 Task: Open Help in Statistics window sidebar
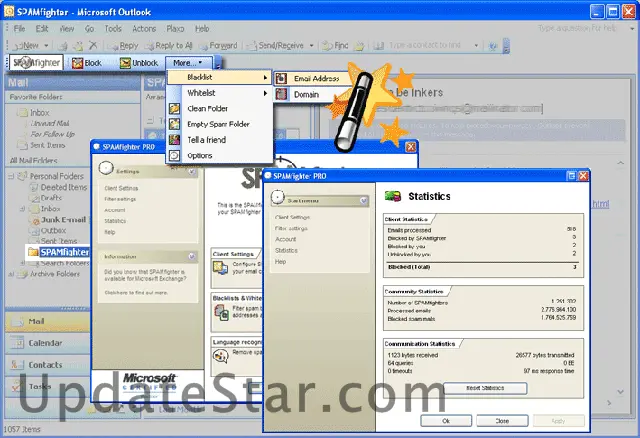[280, 262]
